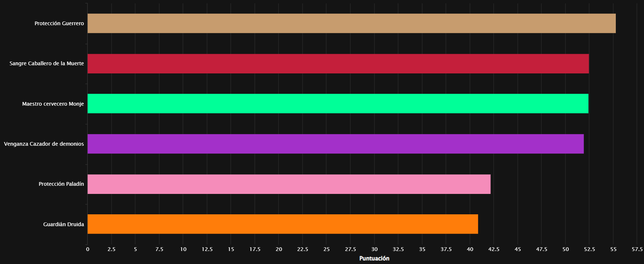Image resolution: width=644 pixels, height=264 pixels.
Task: Select the 25 tick label on x-axis
Action: click(326, 249)
